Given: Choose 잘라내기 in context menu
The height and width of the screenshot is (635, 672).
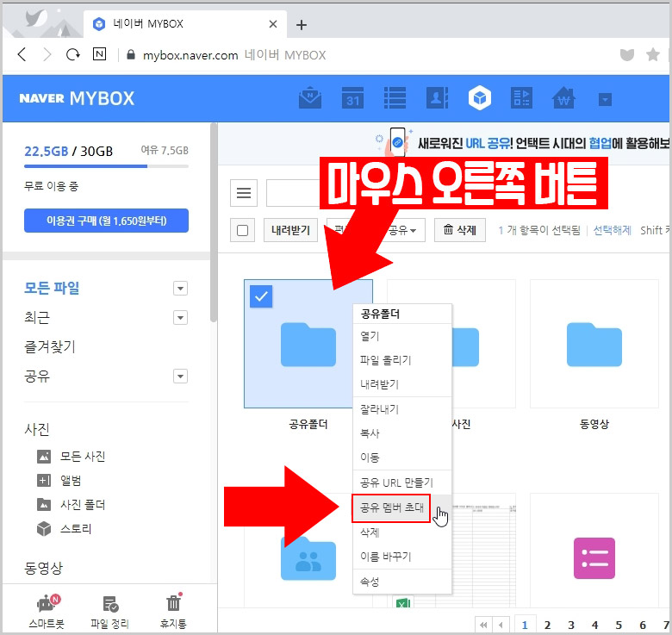Looking at the screenshot, I should (x=402, y=409).
